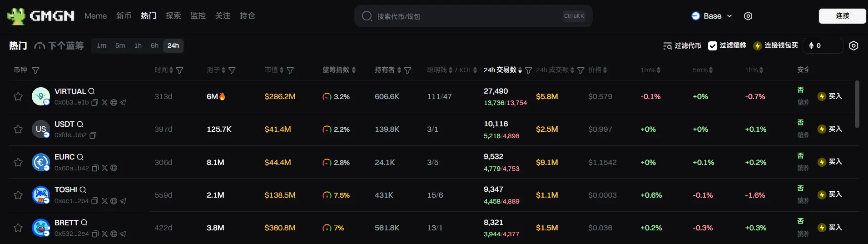Click 连接钱包买 button

coord(776,45)
